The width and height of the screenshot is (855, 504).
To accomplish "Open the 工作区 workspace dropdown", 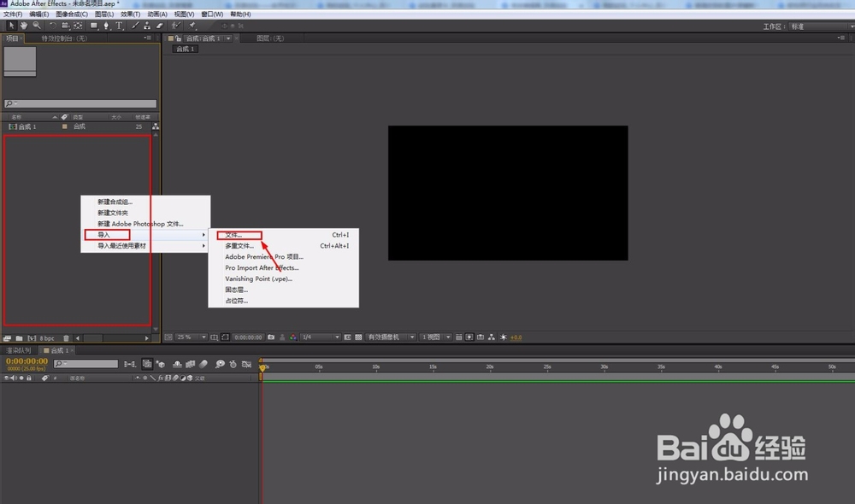I will click(821, 26).
